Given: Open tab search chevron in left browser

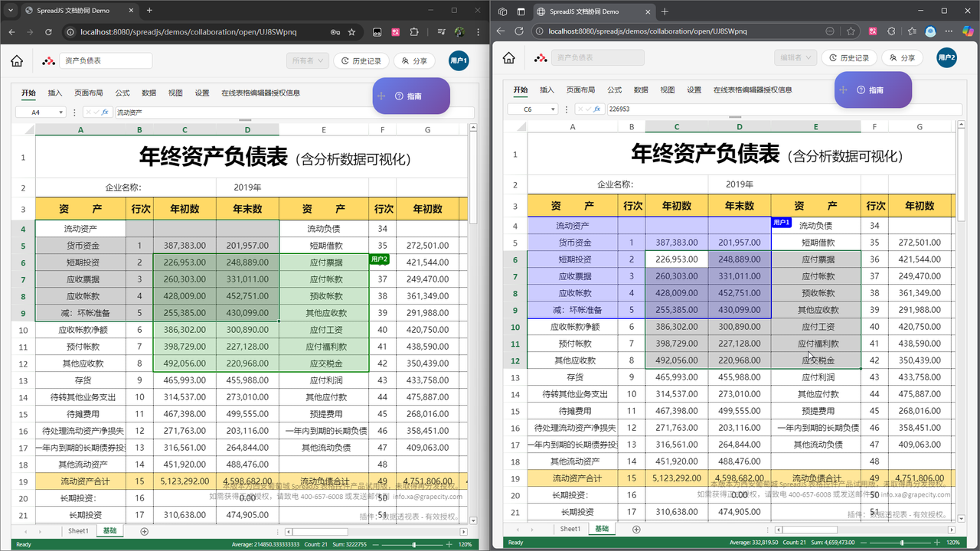Looking at the screenshot, I should click(11, 11).
